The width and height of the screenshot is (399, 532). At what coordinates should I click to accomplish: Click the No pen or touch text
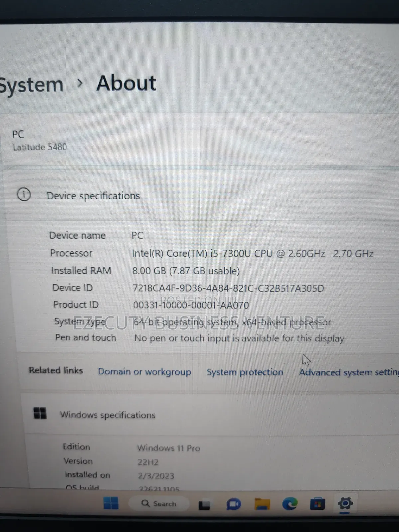[x=239, y=338]
